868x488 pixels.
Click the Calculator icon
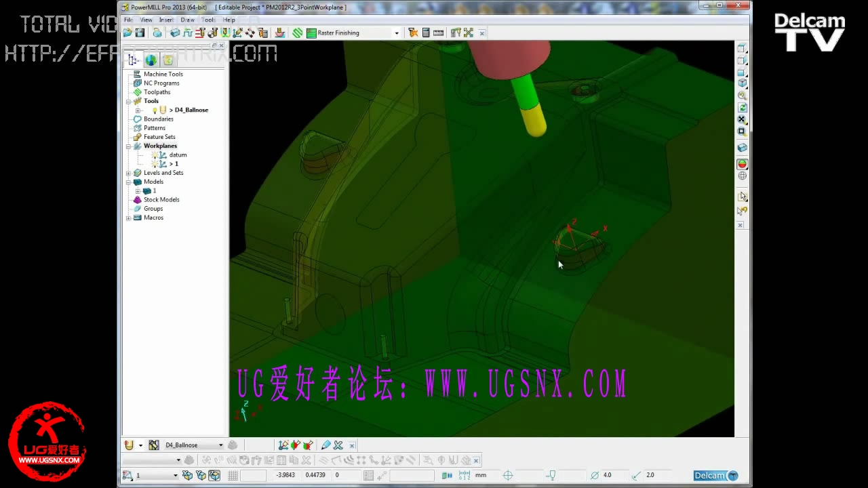(426, 33)
